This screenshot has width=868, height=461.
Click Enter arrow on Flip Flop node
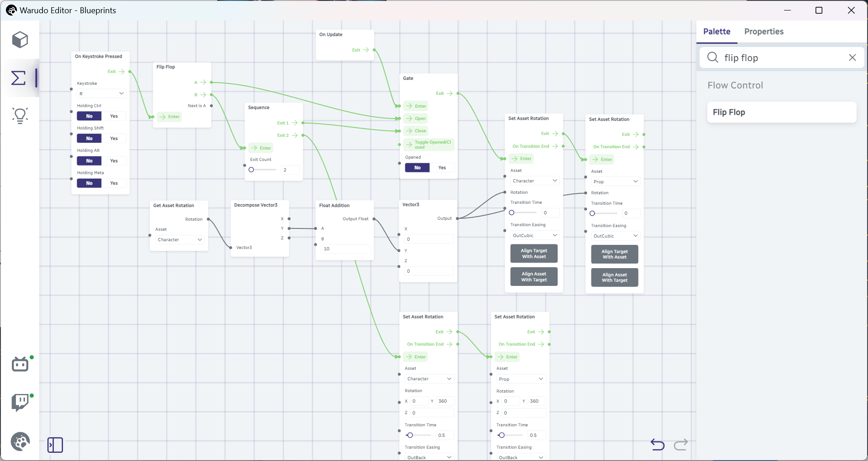pos(169,117)
